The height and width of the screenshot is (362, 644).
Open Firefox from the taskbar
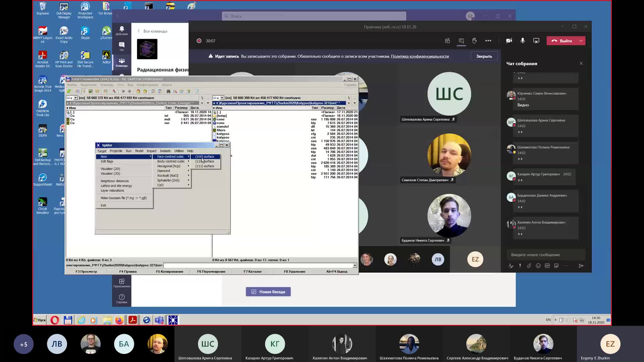(x=119, y=320)
